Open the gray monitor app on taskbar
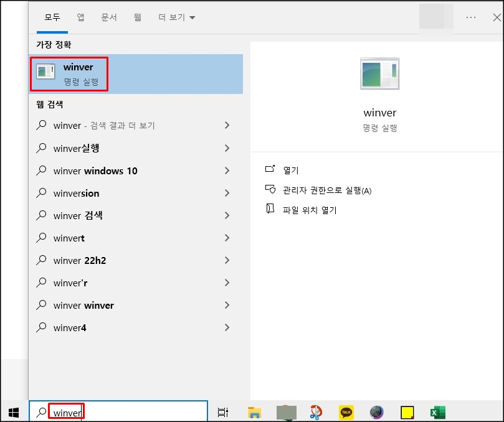This screenshot has height=422, width=504. 286,413
